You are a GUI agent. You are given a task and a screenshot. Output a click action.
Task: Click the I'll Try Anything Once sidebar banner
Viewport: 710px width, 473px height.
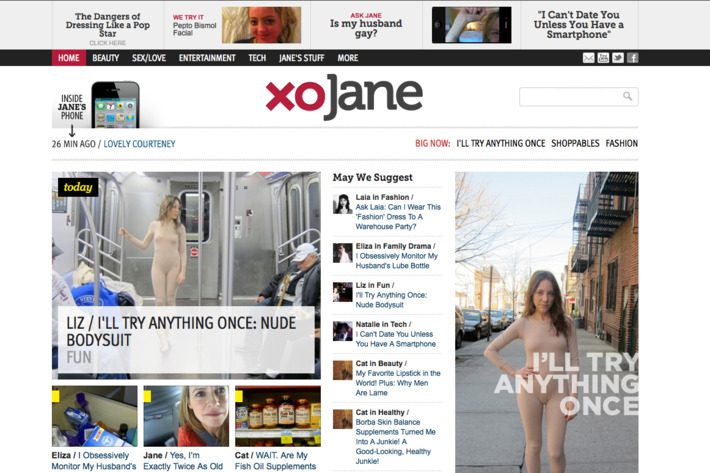pos(547,322)
